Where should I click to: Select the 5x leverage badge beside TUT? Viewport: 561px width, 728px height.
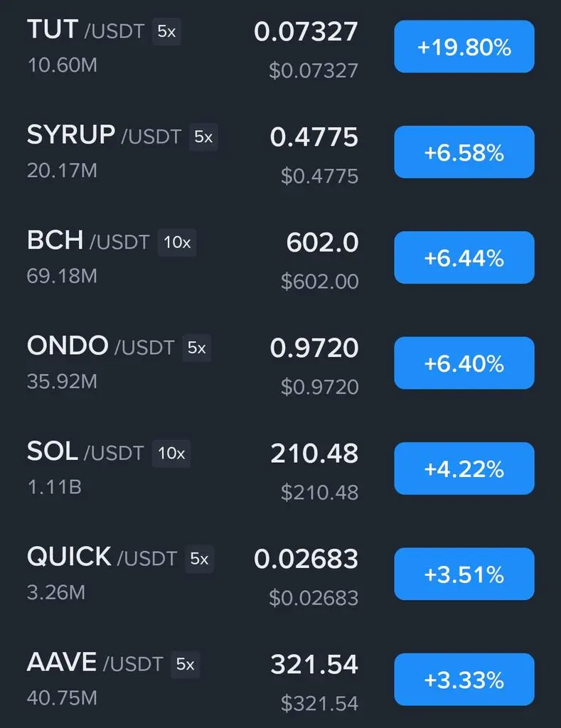[166, 31]
